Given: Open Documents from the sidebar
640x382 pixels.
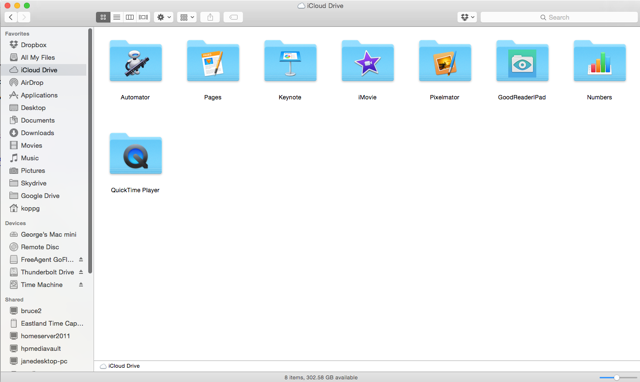Looking at the screenshot, I should [44, 121].
